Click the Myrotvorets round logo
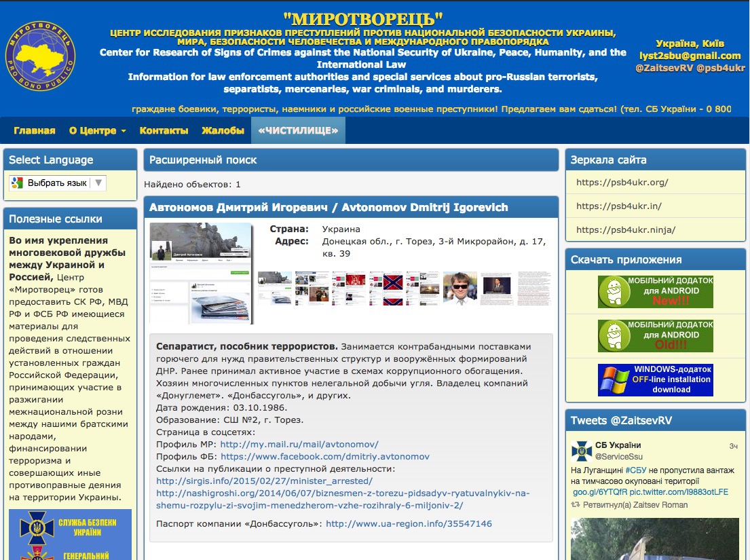Viewport: 750px width, 560px height. point(41,58)
